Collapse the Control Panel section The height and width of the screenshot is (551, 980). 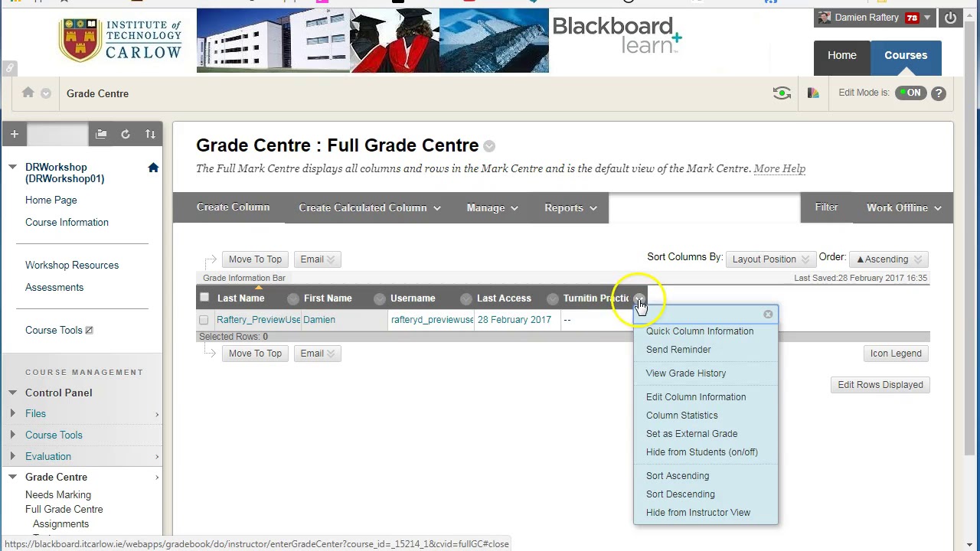12,393
